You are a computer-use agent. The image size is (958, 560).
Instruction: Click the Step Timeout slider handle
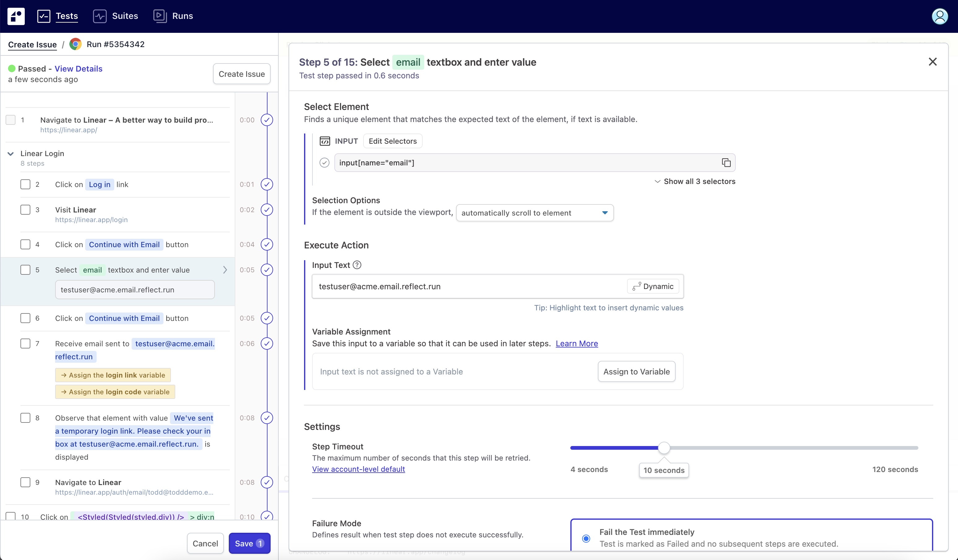click(x=664, y=448)
